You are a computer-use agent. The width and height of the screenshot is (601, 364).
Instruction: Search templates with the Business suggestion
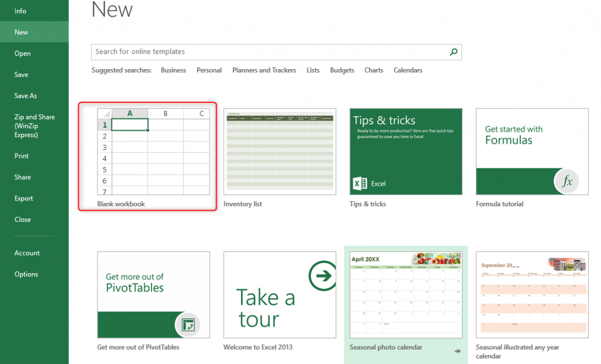coord(173,70)
